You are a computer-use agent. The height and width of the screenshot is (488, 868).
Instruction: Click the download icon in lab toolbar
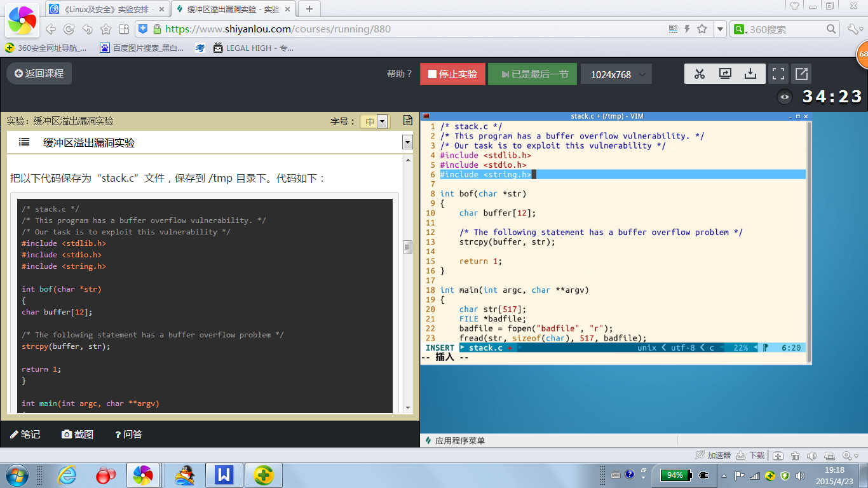(750, 74)
